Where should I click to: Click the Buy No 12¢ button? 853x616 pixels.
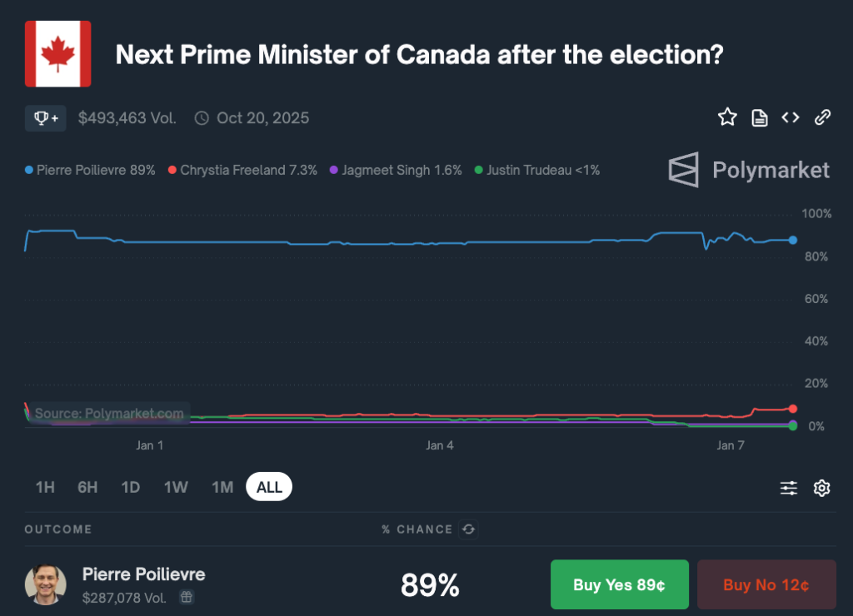[x=766, y=584]
